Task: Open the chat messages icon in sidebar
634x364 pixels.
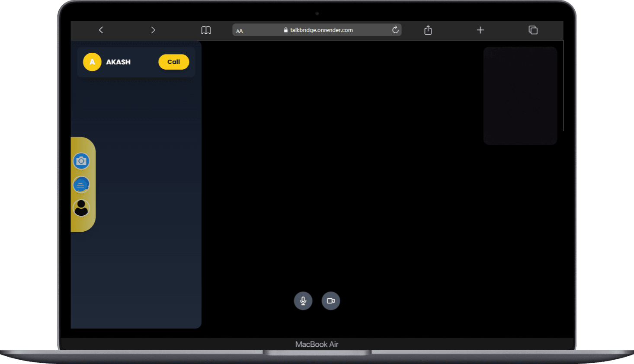Action: click(x=81, y=185)
